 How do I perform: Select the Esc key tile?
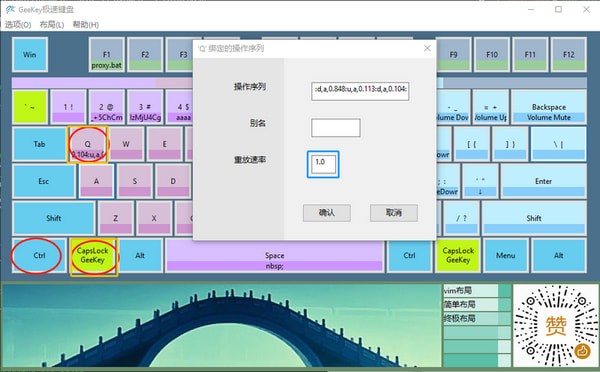[44, 181]
